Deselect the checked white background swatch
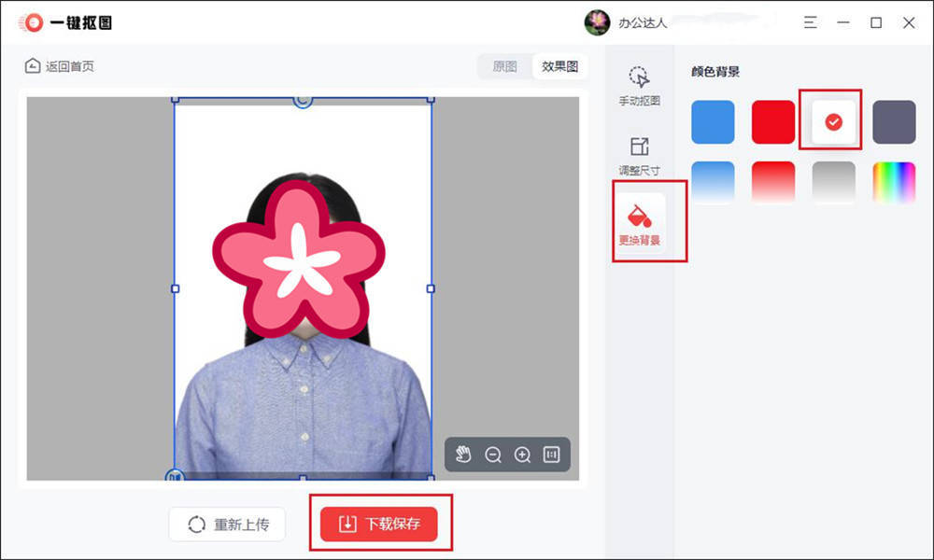Image resolution: width=934 pixels, height=560 pixels. (x=832, y=121)
